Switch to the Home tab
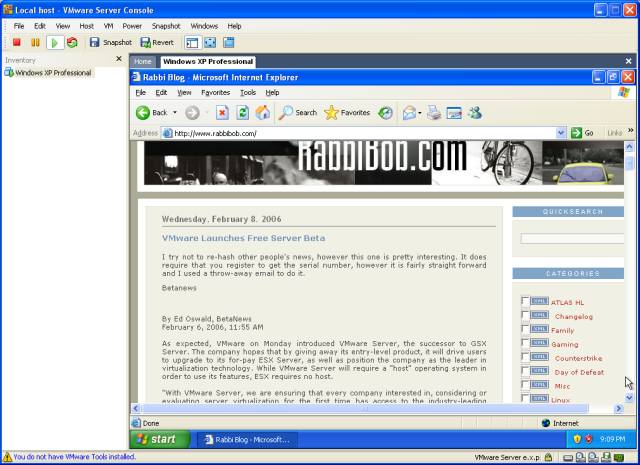 143,61
